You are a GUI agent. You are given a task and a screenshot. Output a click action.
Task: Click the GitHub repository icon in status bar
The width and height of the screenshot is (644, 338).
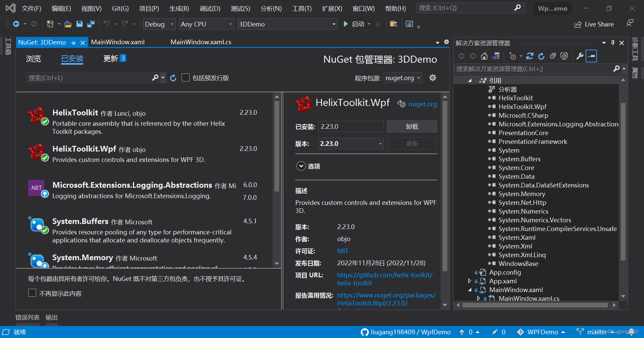point(364,332)
